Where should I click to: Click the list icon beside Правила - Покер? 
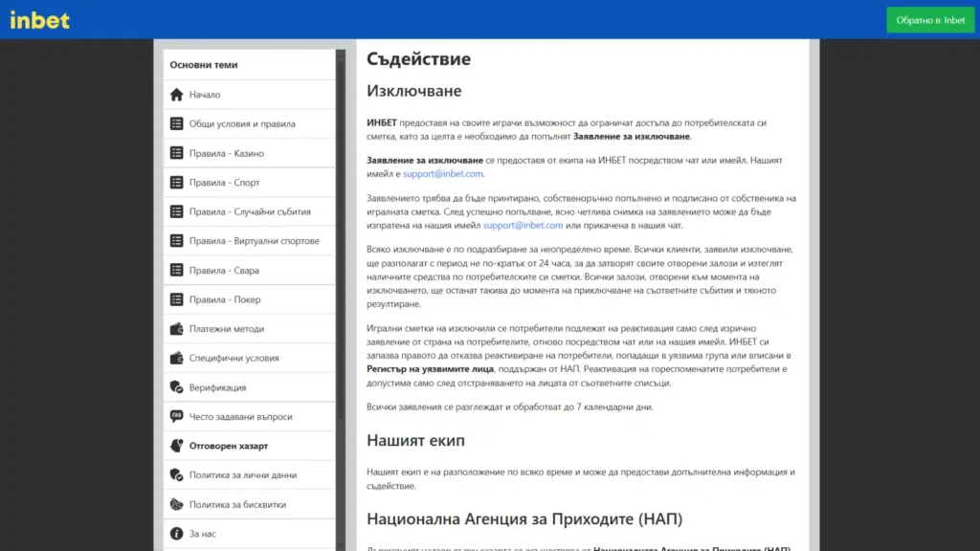click(176, 299)
